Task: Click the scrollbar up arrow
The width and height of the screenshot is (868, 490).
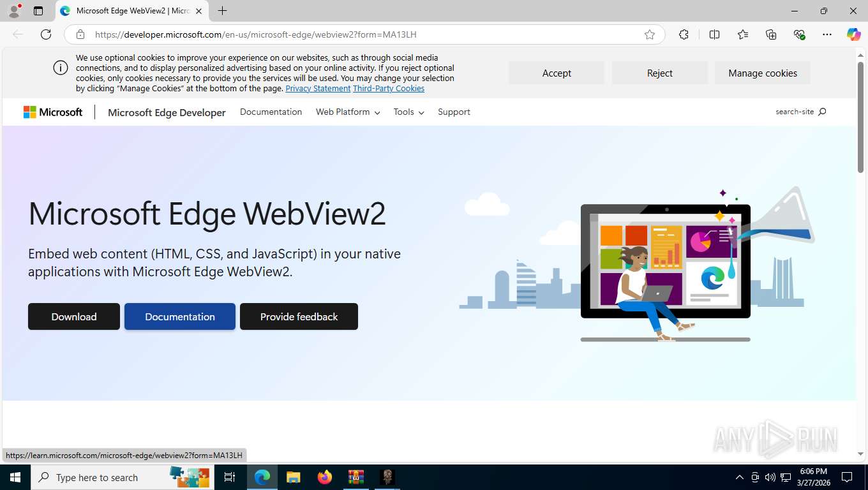Action: pos(860,54)
